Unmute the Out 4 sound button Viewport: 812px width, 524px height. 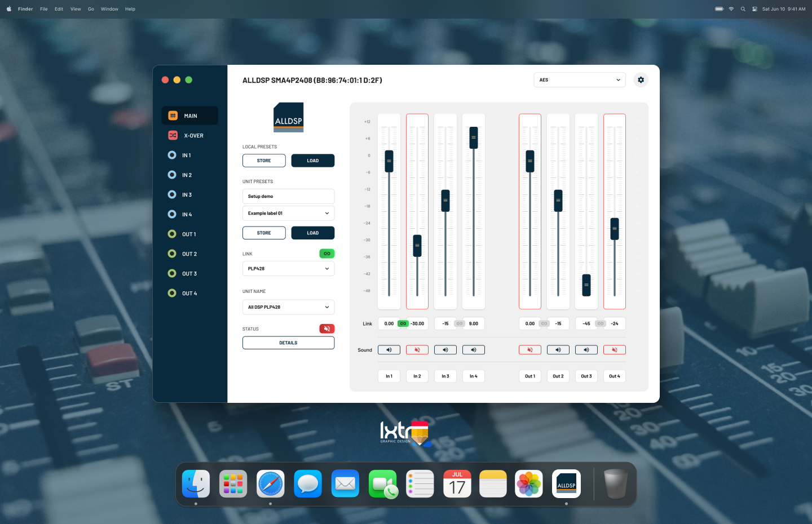[x=615, y=350]
